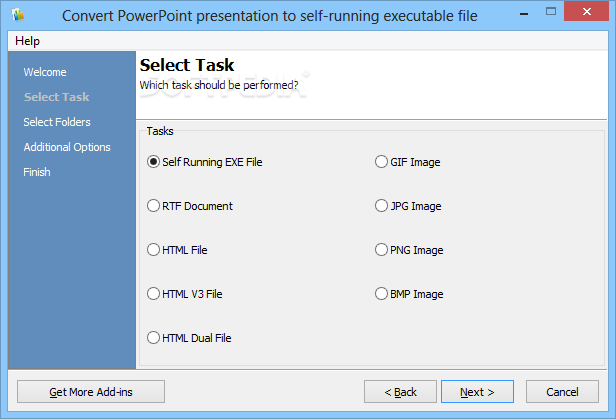Go to previous step with Back

[400, 392]
